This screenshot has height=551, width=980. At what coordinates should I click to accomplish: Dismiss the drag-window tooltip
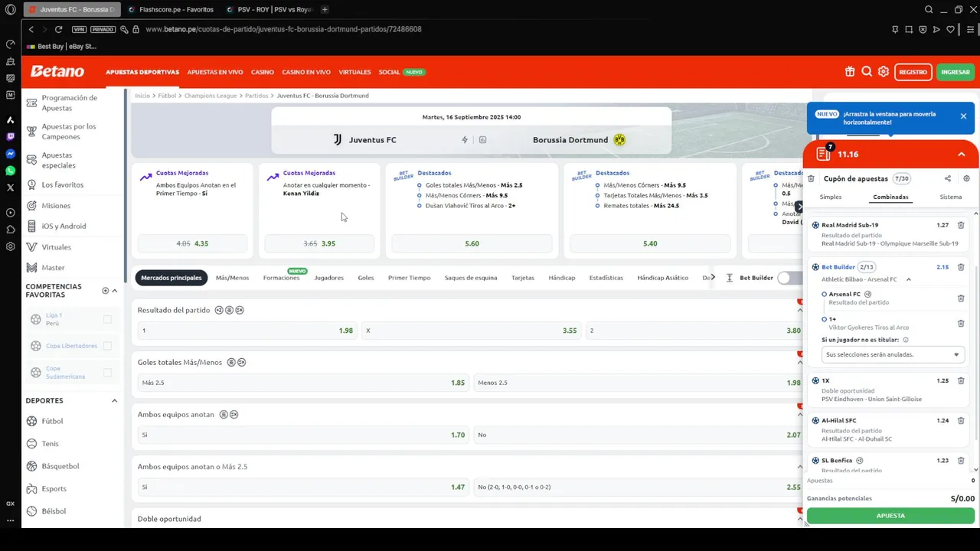pos(963,116)
